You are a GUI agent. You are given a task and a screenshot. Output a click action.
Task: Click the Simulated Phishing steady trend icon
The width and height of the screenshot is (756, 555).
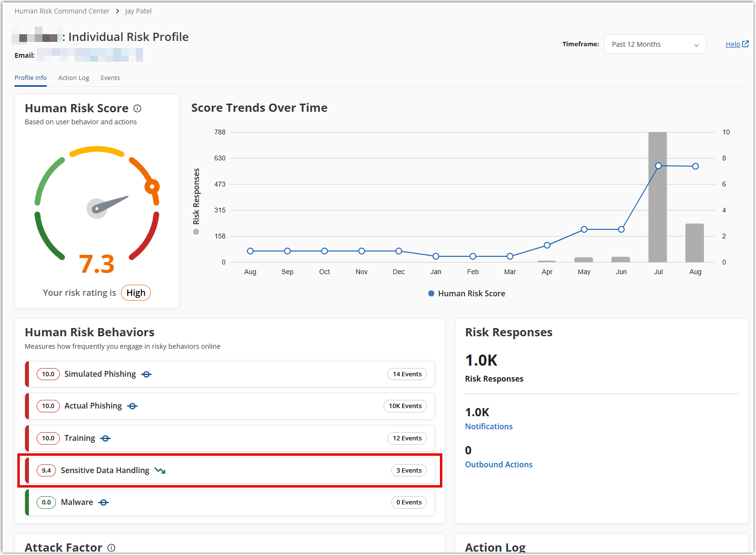click(146, 374)
